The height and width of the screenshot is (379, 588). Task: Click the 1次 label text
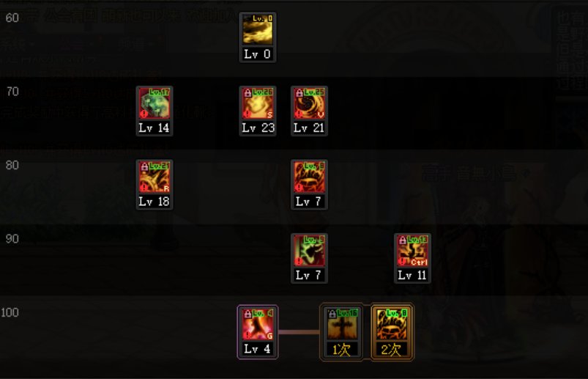click(x=342, y=350)
